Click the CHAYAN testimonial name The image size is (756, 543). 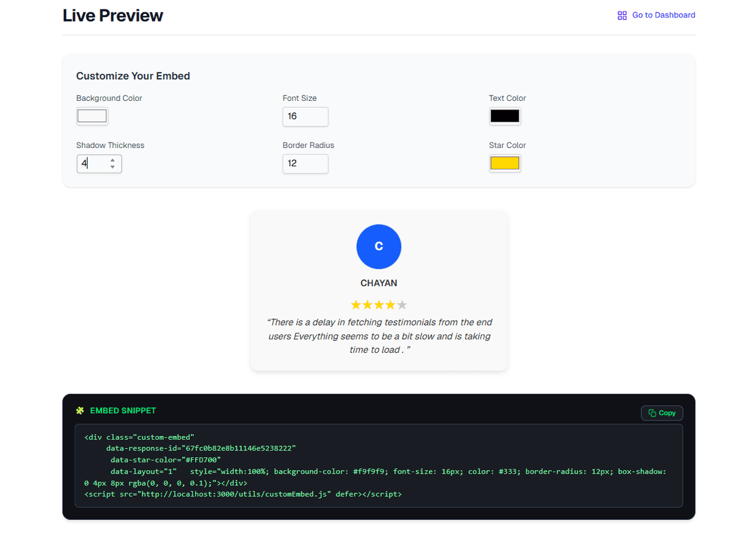(379, 283)
